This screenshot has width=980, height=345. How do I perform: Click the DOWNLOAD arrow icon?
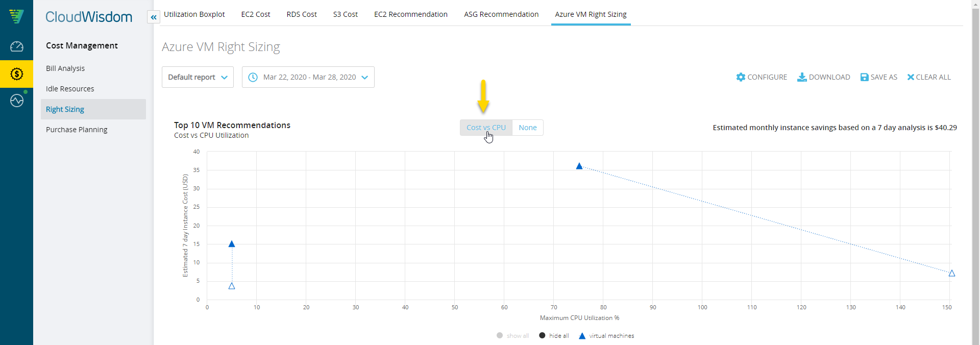pos(802,77)
